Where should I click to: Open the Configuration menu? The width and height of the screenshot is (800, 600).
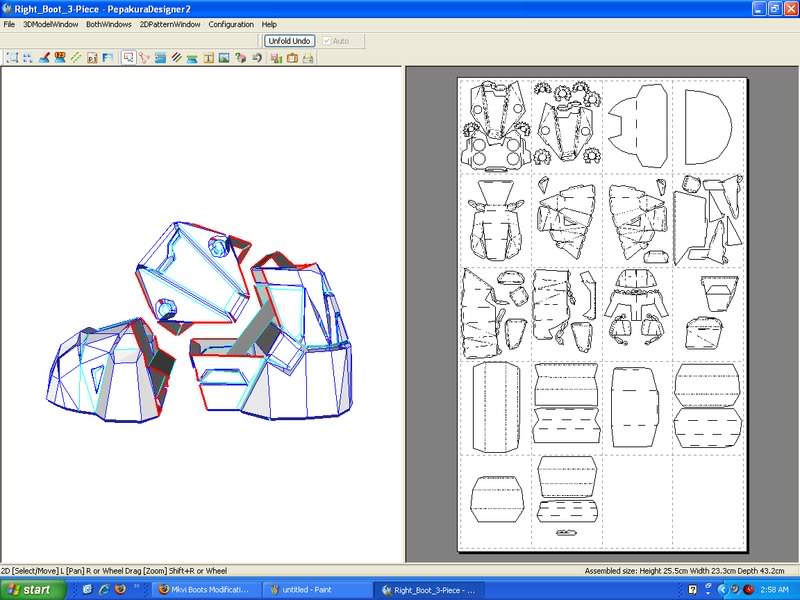pos(231,24)
